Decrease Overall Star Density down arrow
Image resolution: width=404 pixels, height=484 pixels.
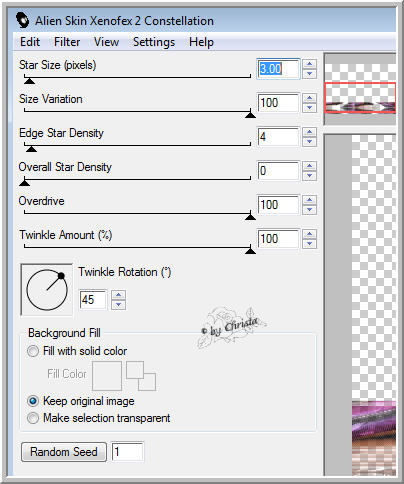(310, 176)
